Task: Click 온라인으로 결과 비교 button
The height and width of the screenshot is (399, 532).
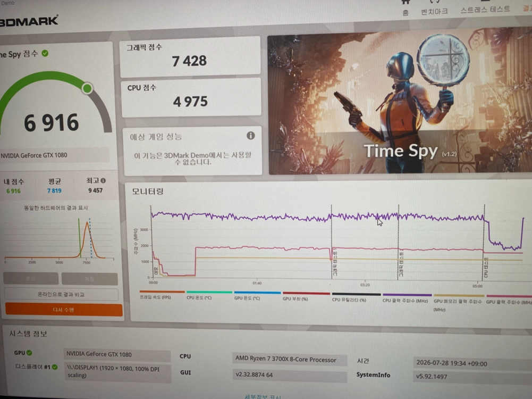Action: [x=62, y=294]
